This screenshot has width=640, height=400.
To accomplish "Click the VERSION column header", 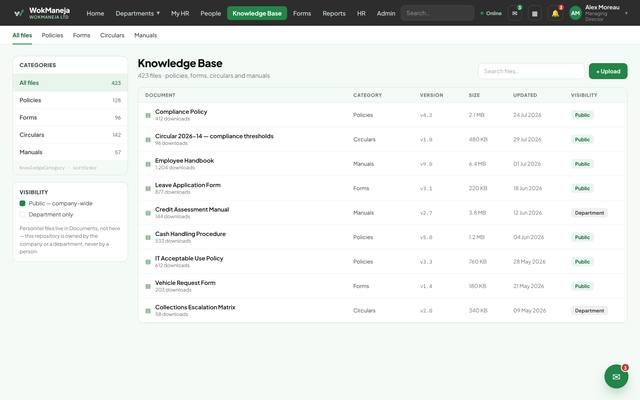I will click(431, 95).
